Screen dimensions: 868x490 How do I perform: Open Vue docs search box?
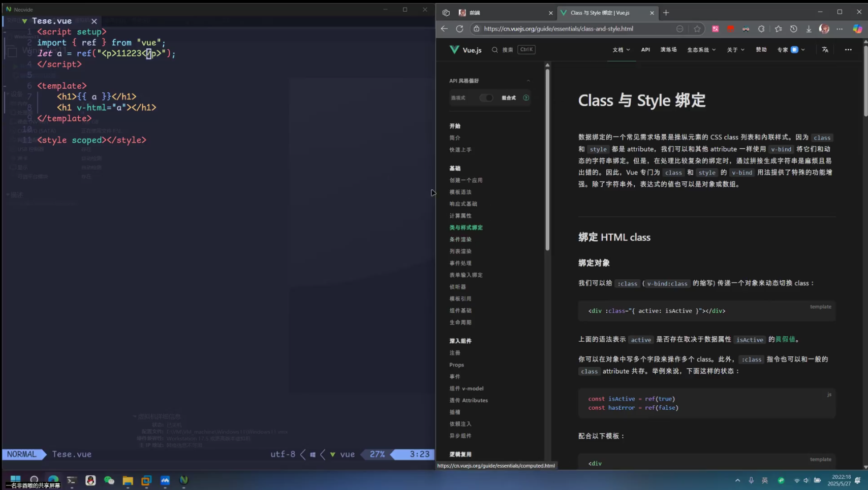[513, 50]
